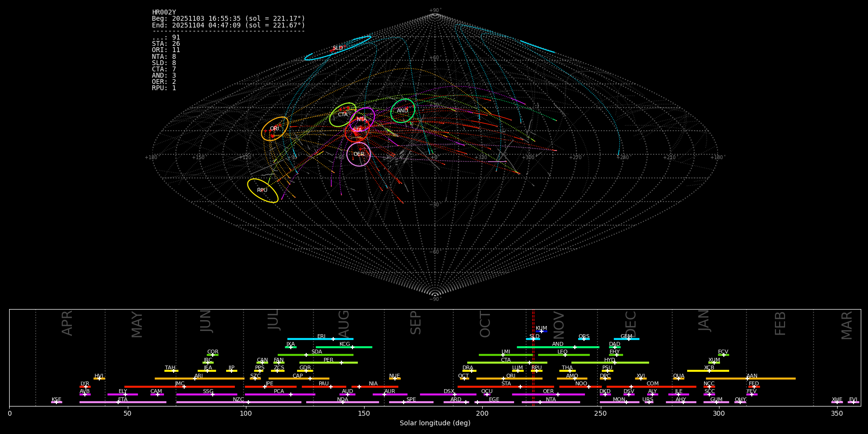The image size is (868, 434).
Task: Select the GEM shower bar in timeline
Action: 626,339
